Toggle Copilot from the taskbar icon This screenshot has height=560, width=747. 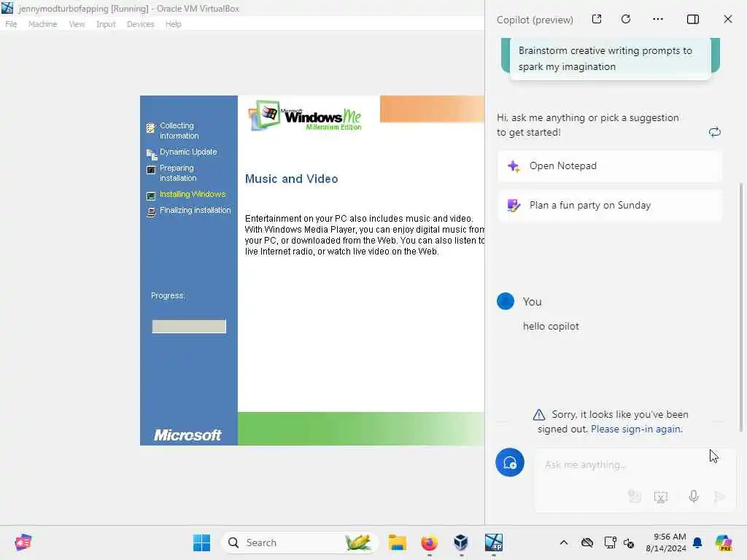pos(724,542)
